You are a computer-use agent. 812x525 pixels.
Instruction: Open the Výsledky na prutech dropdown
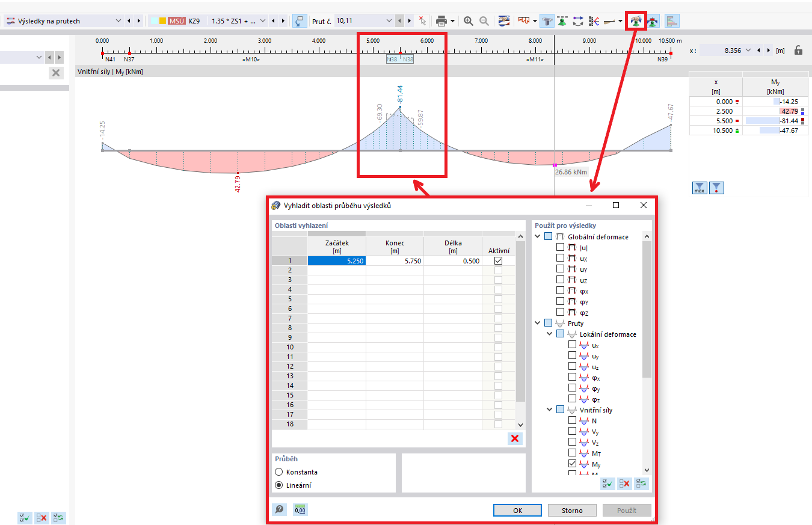pos(117,21)
